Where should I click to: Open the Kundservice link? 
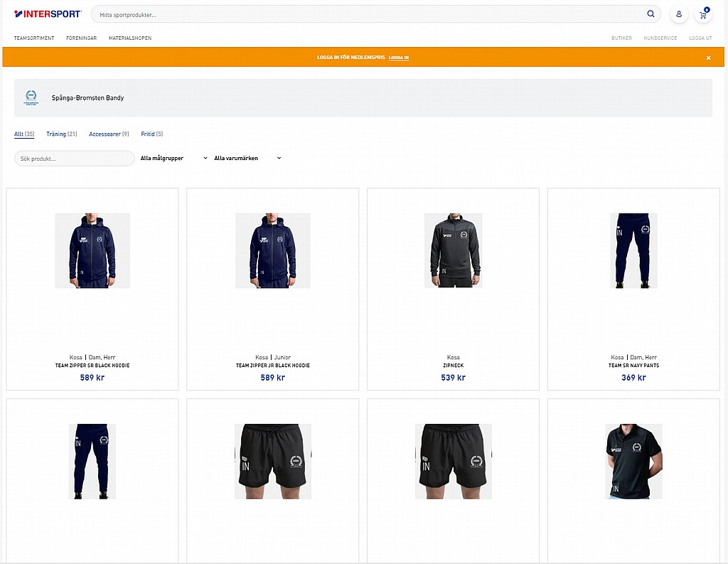coord(660,38)
